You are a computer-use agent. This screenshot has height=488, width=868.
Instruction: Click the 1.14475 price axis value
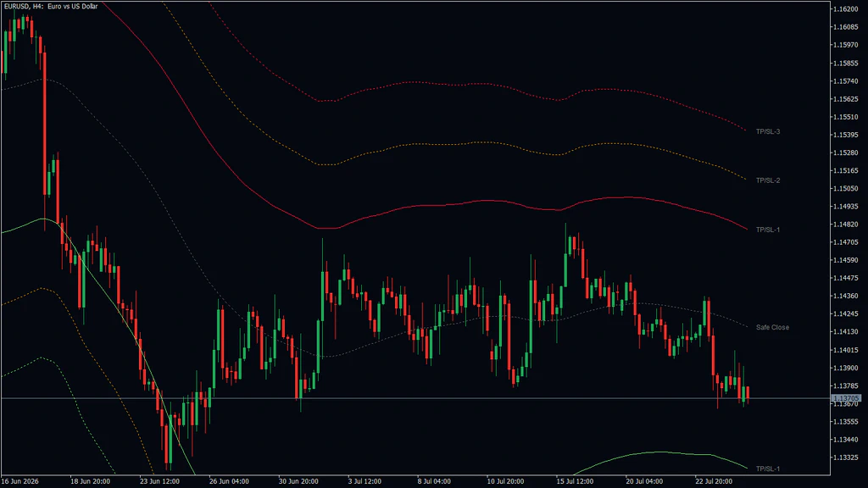pos(846,278)
